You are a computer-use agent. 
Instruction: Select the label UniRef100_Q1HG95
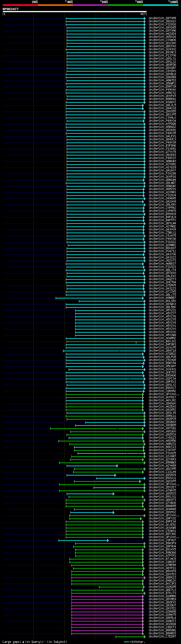coord(162,587)
